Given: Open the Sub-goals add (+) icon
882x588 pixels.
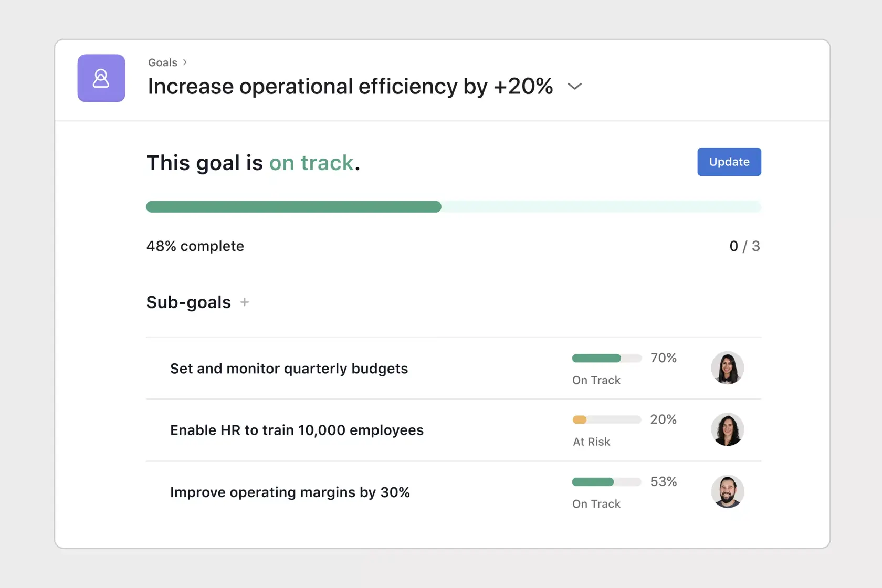Looking at the screenshot, I should (245, 302).
